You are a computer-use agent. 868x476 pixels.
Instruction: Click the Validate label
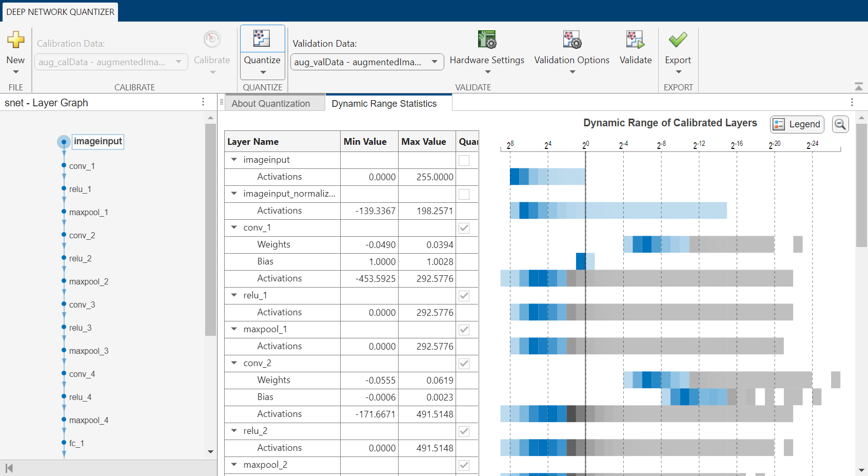(636, 60)
